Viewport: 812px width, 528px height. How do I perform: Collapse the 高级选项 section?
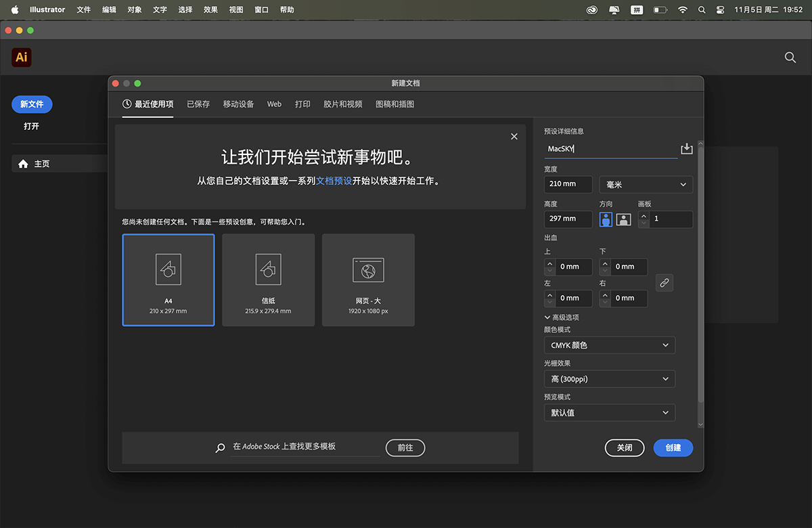pos(562,317)
